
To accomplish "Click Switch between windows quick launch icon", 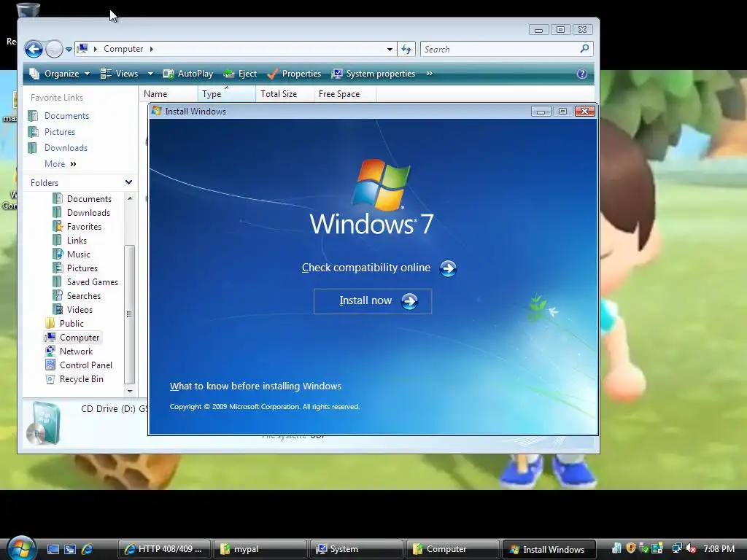I will [70, 550].
